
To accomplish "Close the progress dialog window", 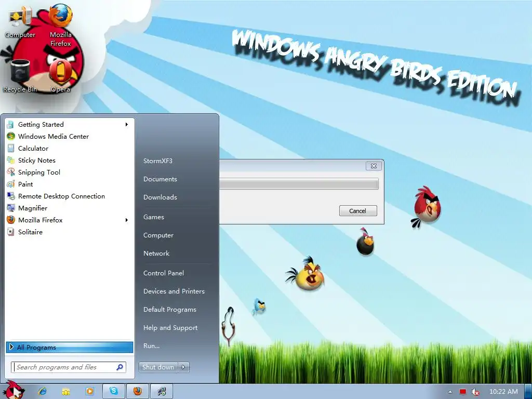I will coord(374,166).
